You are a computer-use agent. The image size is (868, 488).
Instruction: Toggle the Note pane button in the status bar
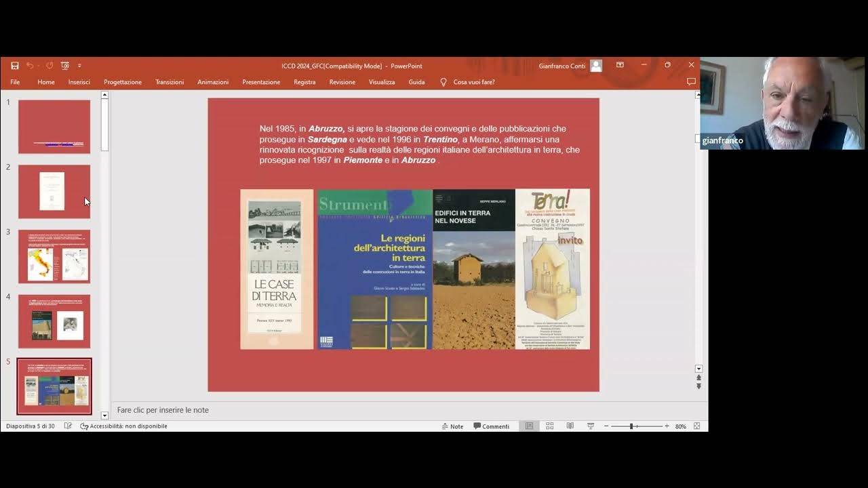[453, 426]
